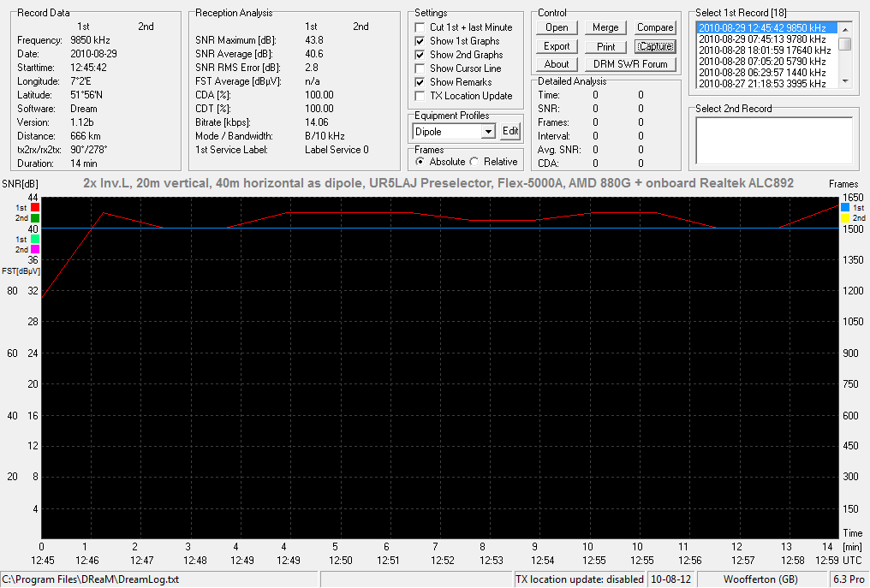Click the Export button
Viewport: 870px width, 588px height.
[x=557, y=46]
